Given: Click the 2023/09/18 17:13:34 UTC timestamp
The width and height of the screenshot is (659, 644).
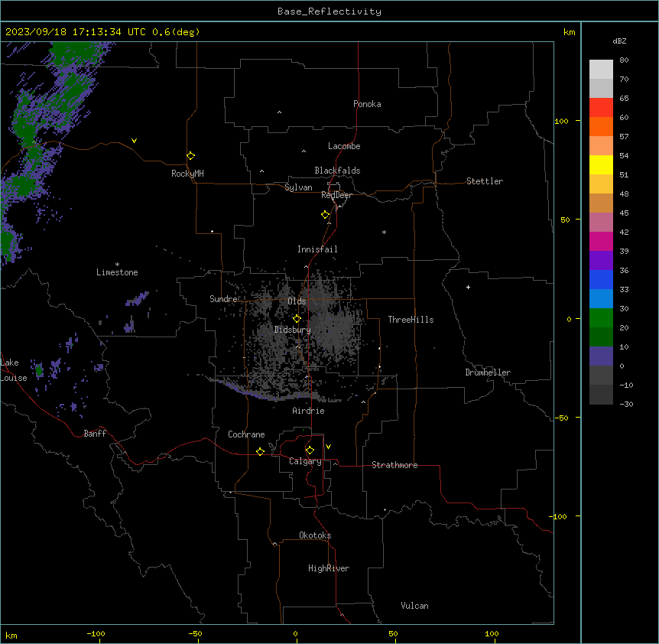Looking at the screenshot, I should pyautogui.click(x=76, y=32).
